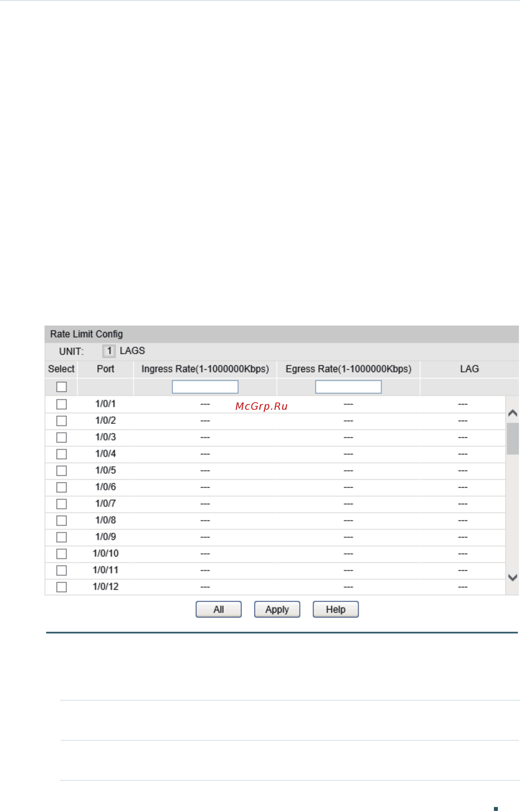The image size is (520, 812).
Task: Click the Egress Rate input field
Action: (348, 387)
